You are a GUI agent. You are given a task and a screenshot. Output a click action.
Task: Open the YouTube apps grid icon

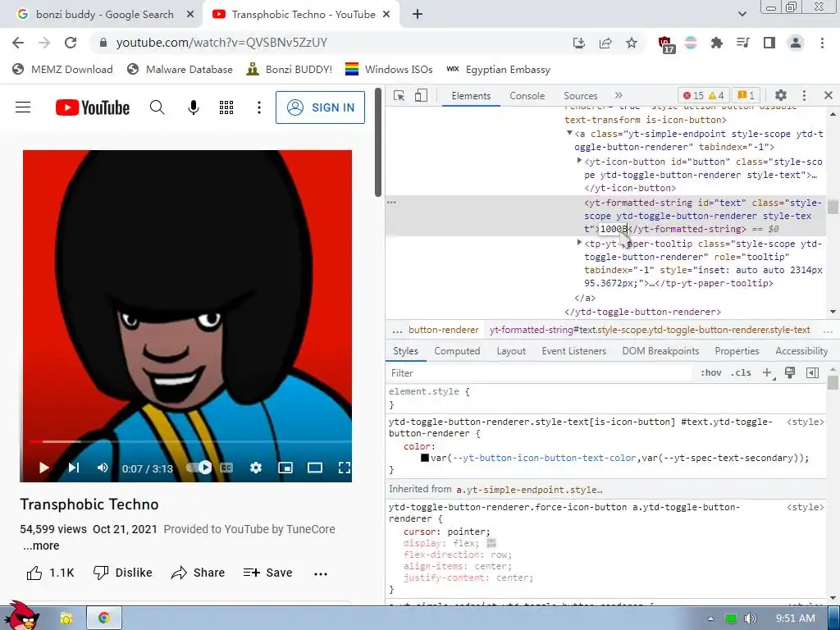tap(226, 107)
